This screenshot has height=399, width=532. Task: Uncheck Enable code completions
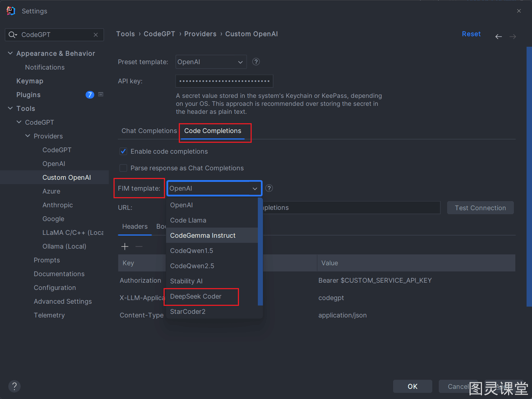click(123, 151)
